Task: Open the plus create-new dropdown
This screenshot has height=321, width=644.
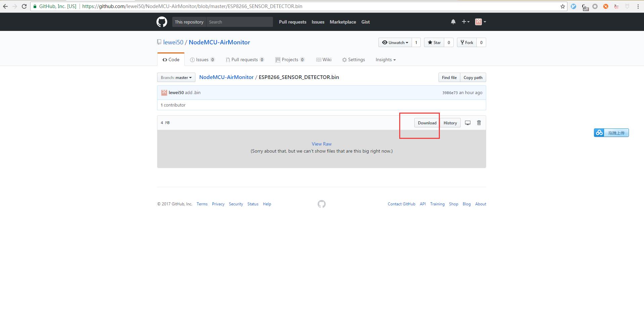Action: pyautogui.click(x=465, y=22)
